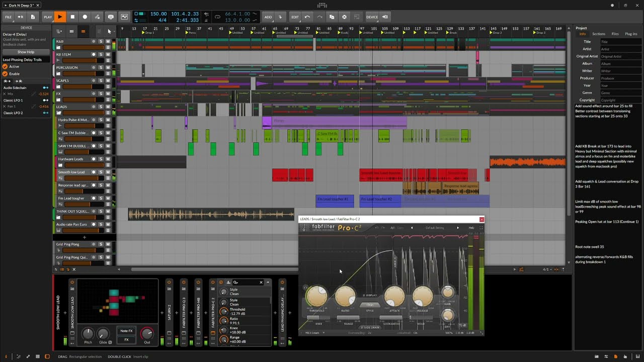Expand the DISPLAY section in Pro-C 2
This screenshot has width=644, height=362.
coord(370,295)
